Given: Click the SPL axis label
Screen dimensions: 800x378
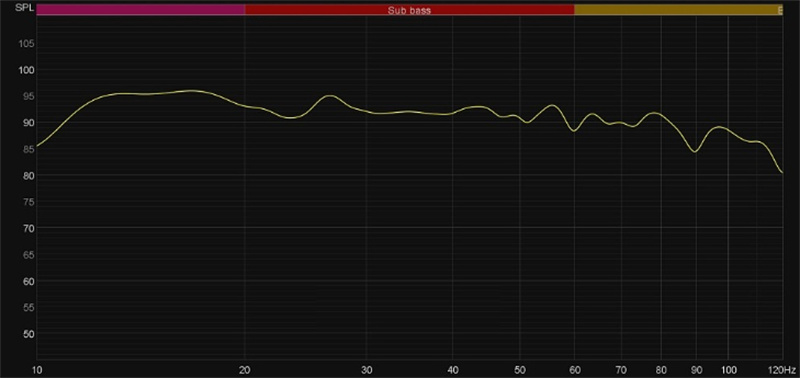Looking at the screenshot, I should pyautogui.click(x=24, y=8).
